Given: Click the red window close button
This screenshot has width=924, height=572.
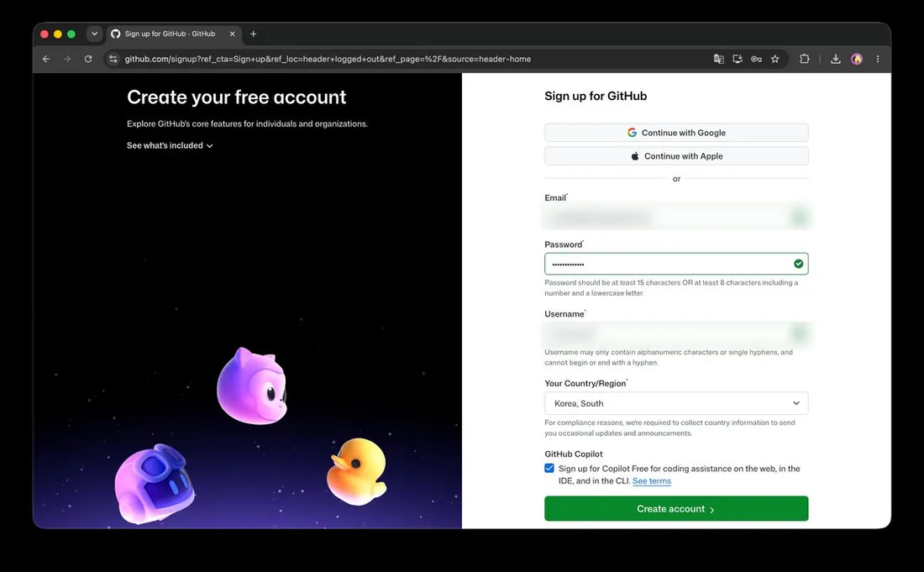Looking at the screenshot, I should click(x=45, y=34).
